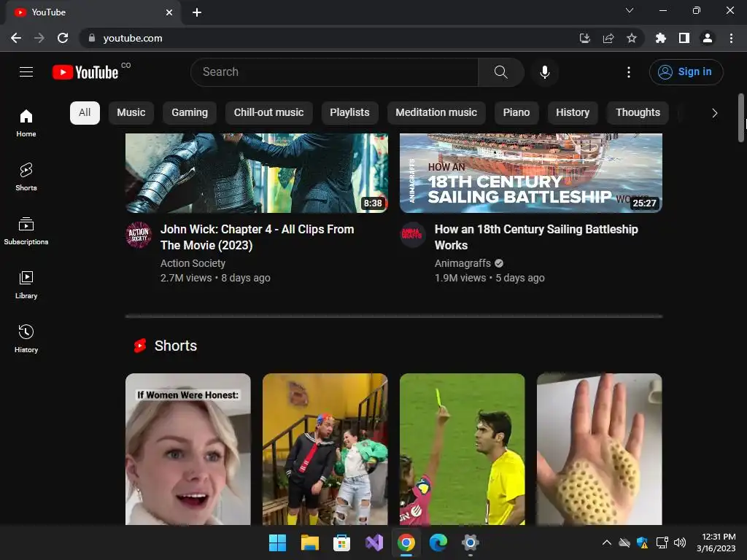The height and width of the screenshot is (560, 747).
Task: Open 18th Century Sailing Battleship thumbnail
Action: (531, 173)
